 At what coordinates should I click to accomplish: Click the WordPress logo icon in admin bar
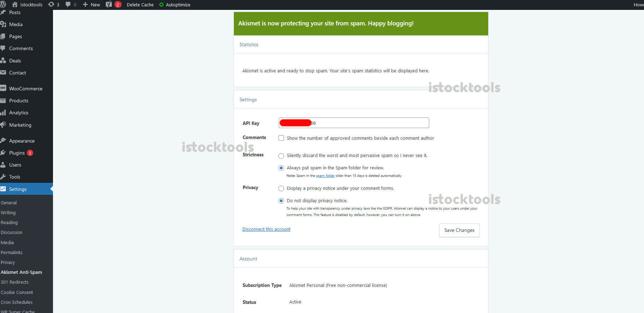coord(3,4)
